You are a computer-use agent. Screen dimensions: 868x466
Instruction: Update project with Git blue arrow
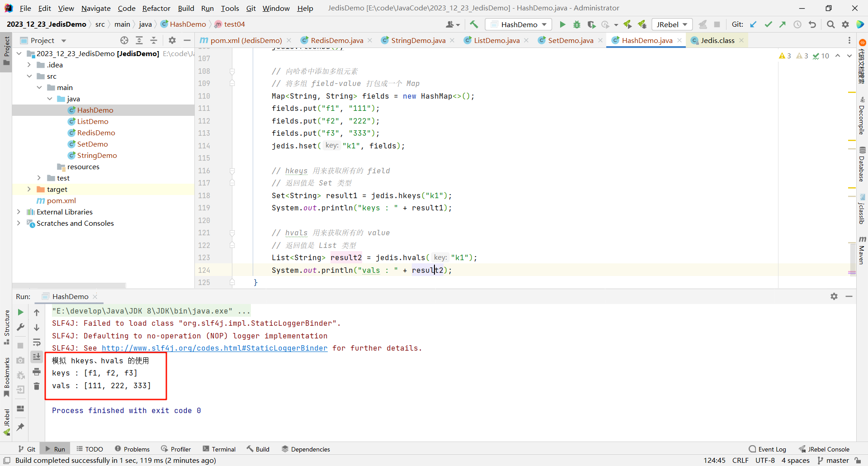point(754,24)
